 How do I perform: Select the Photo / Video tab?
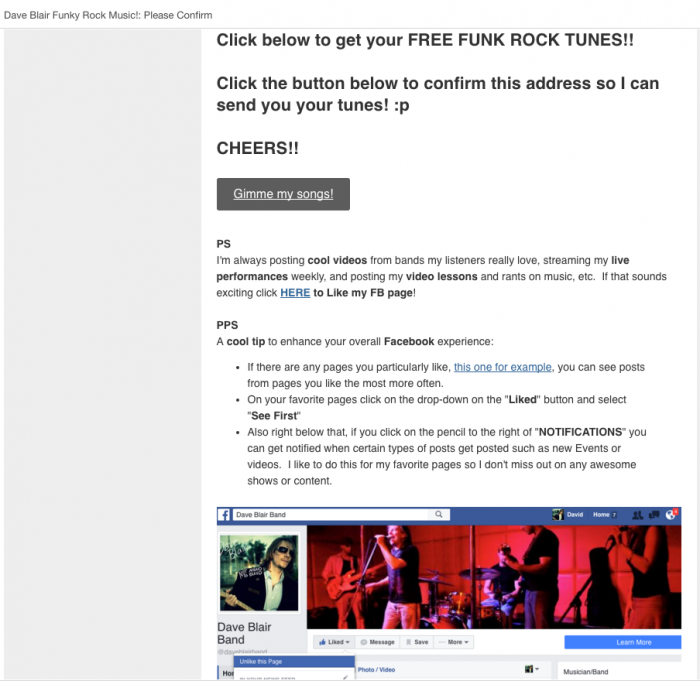[x=376, y=670]
